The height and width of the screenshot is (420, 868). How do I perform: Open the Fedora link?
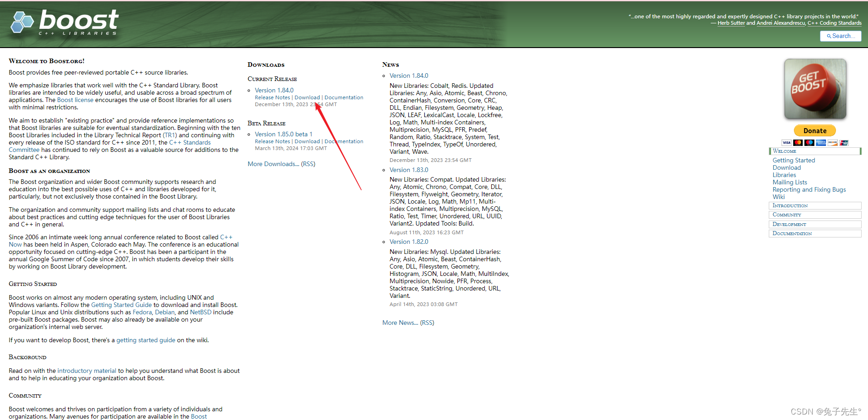coord(142,312)
